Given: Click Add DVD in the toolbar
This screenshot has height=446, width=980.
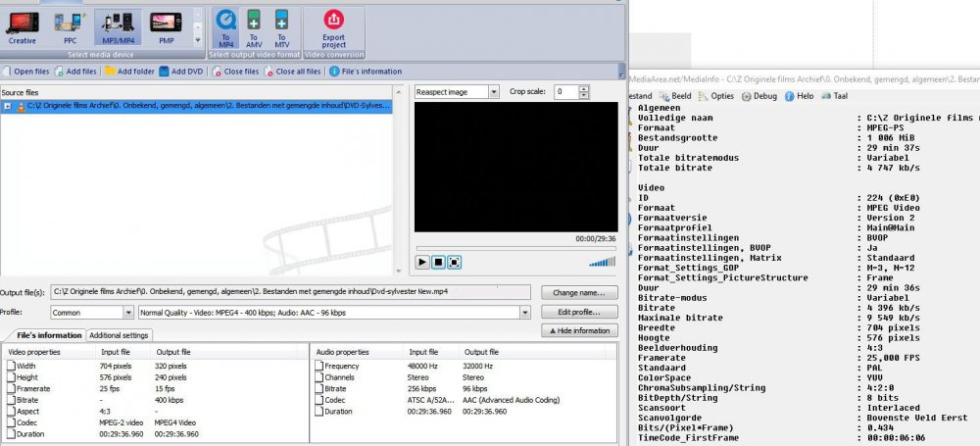Looking at the screenshot, I should [x=181, y=72].
